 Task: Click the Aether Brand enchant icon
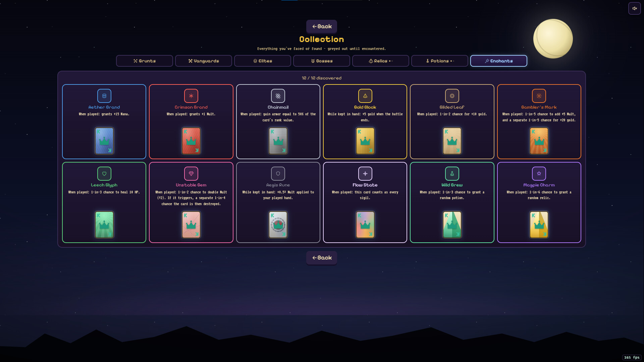coord(104,96)
